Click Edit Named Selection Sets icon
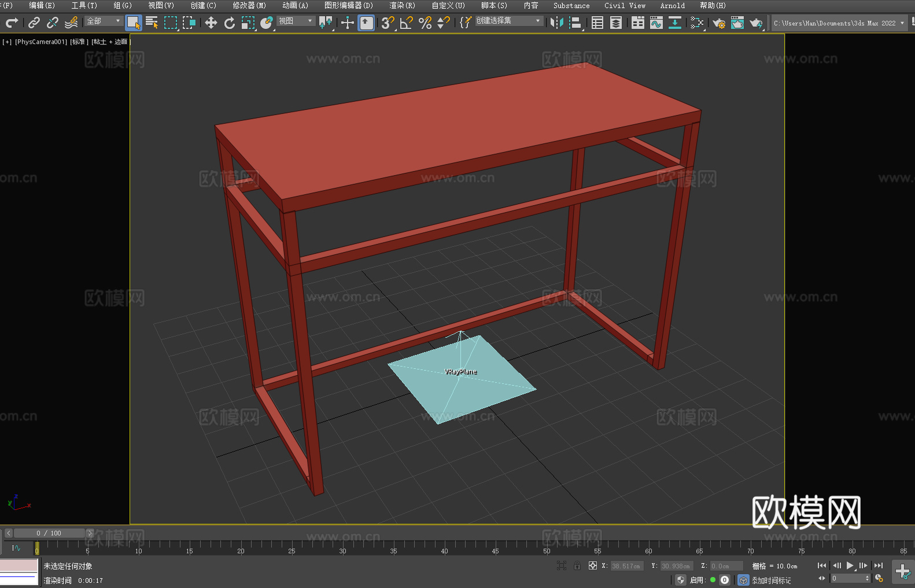Viewport: 915px width, 588px height. 466,23
